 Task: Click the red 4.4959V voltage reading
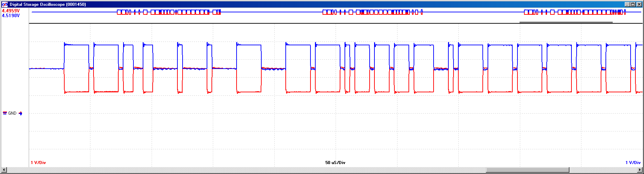pyautogui.click(x=11, y=11)
